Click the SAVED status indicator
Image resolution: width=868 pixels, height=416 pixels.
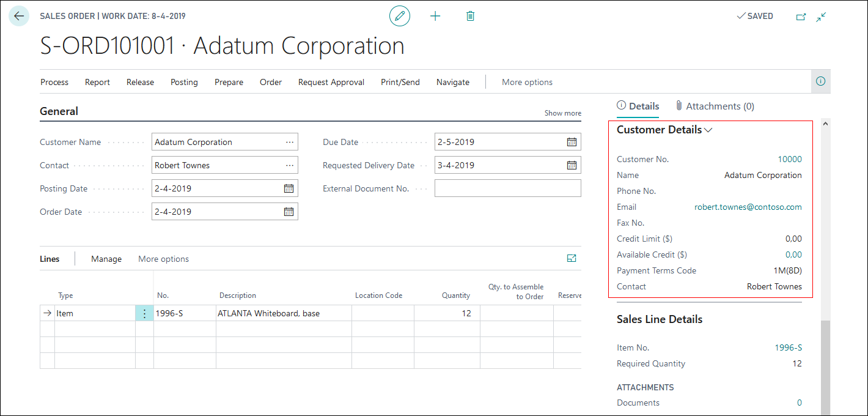[755, 17]
